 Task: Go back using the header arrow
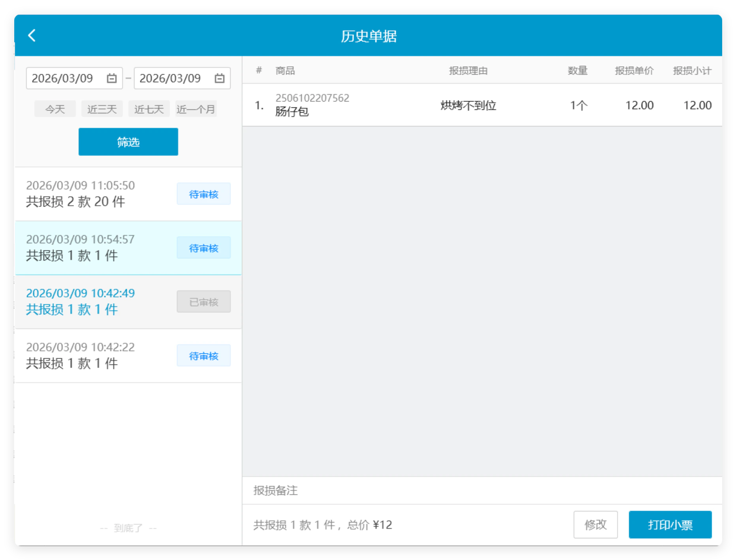(32, 36)
